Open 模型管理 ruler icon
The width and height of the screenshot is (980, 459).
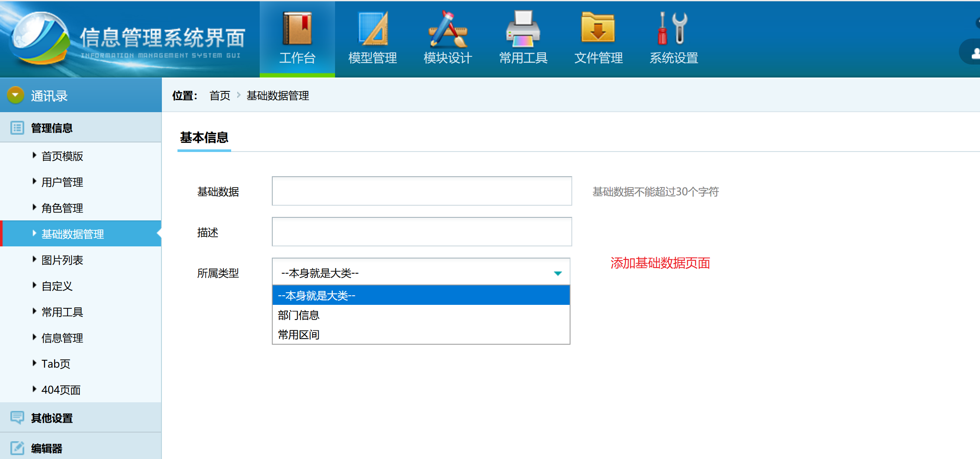click(373, 28)
